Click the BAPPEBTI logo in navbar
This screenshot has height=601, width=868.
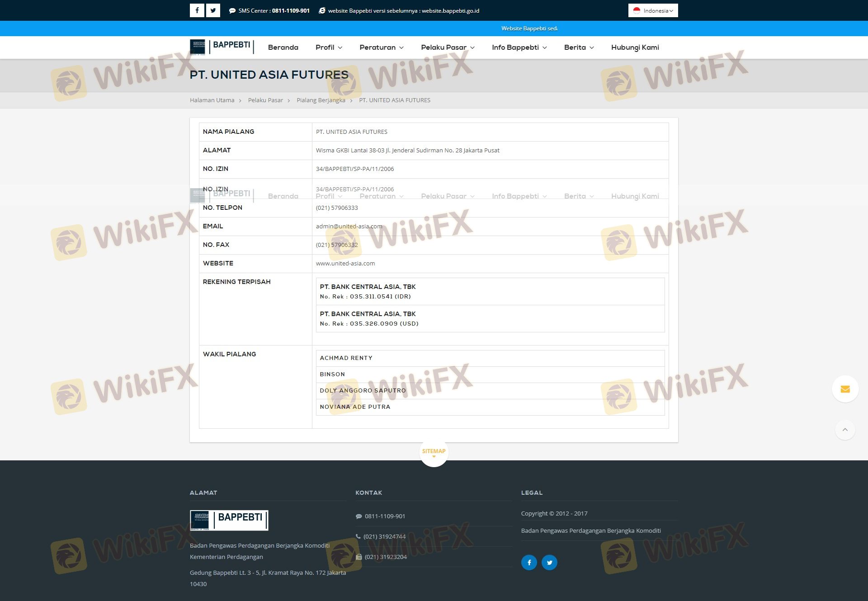[222, 47]
